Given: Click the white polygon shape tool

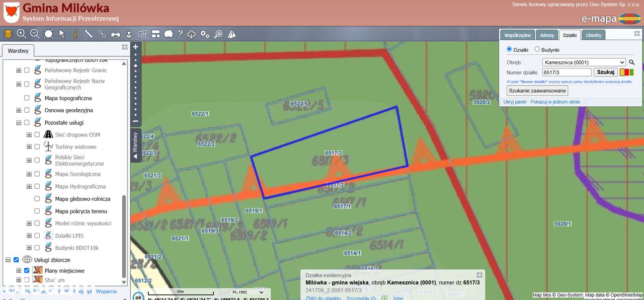Looking at the screenshot, I should (x=168, y=34).
